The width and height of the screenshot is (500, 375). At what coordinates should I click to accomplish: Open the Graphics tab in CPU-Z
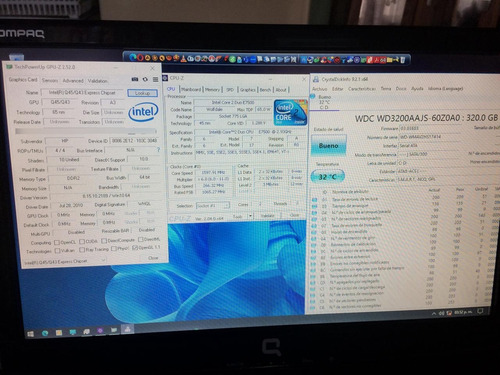(x=248, y=90)
